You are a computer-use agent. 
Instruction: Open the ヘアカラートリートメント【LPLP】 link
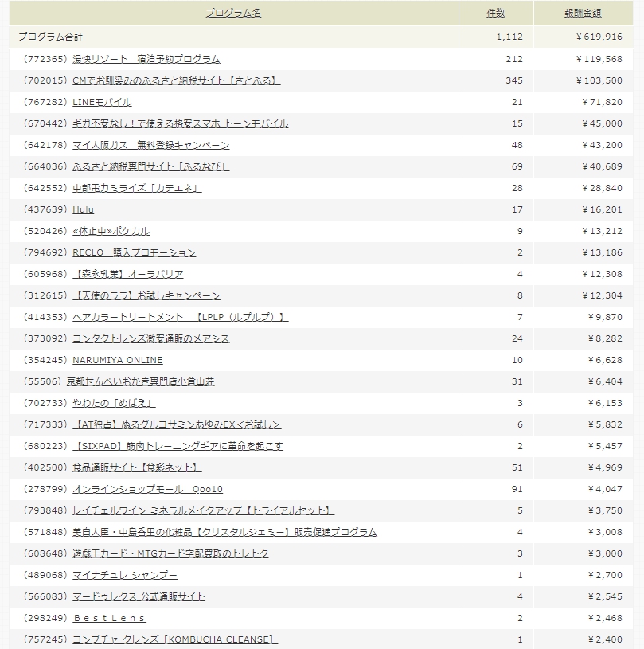181,318
